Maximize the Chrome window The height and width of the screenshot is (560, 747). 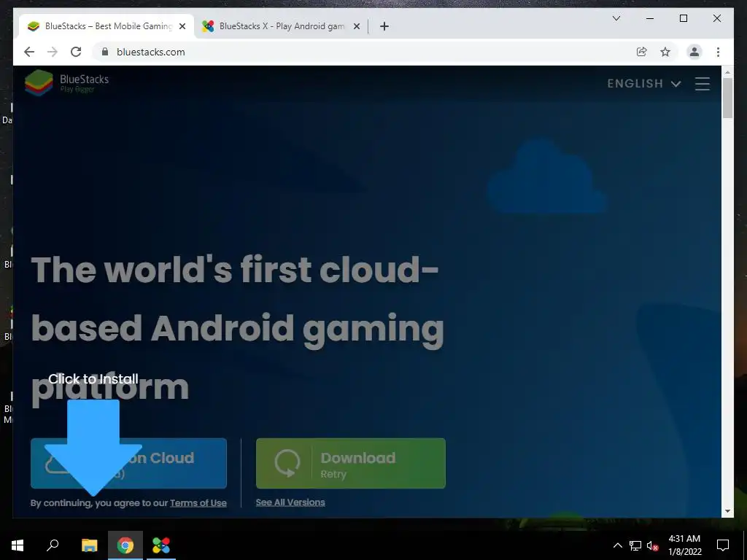(x=683, y=18)
